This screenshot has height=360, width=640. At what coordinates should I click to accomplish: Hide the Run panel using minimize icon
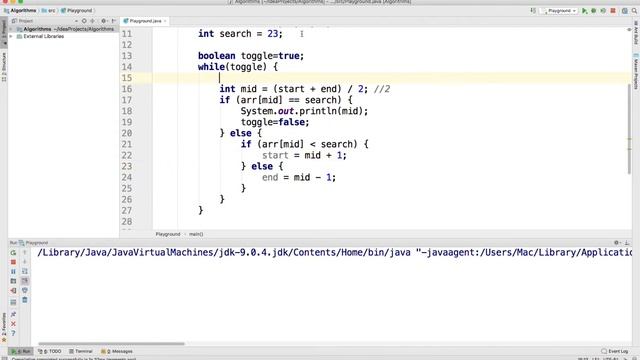(627, 243)
